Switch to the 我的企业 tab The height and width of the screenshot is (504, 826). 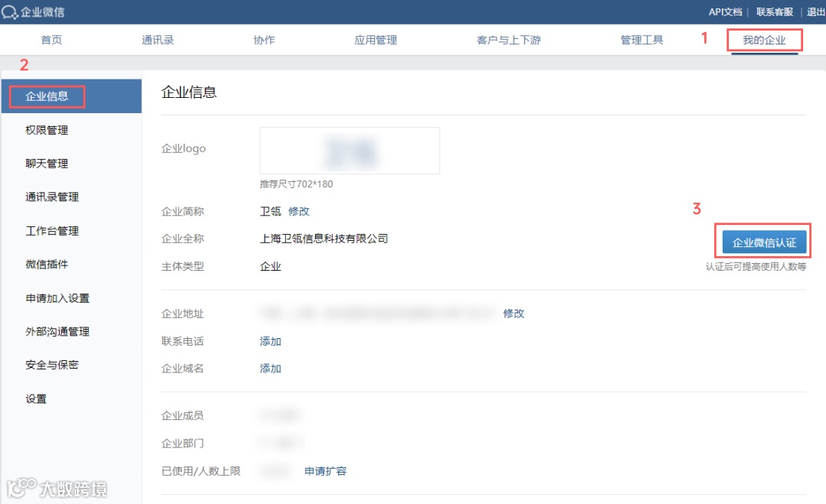[764, 40]
